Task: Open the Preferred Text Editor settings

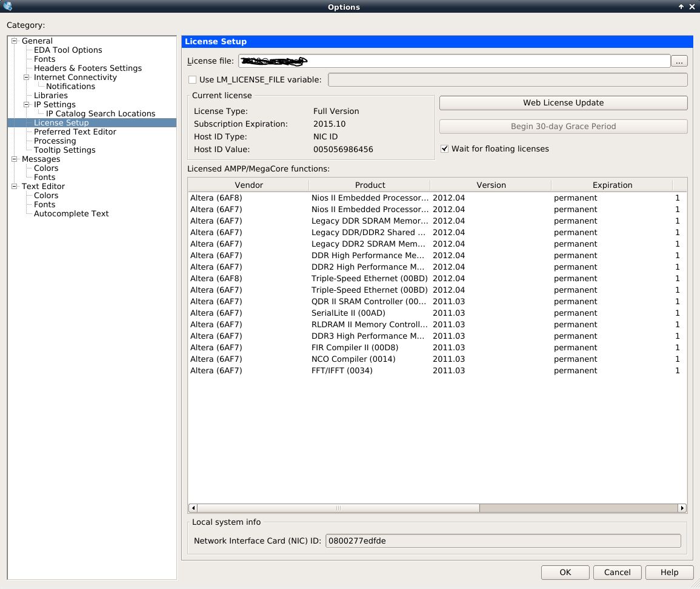Action: click(x=75, y=132)
